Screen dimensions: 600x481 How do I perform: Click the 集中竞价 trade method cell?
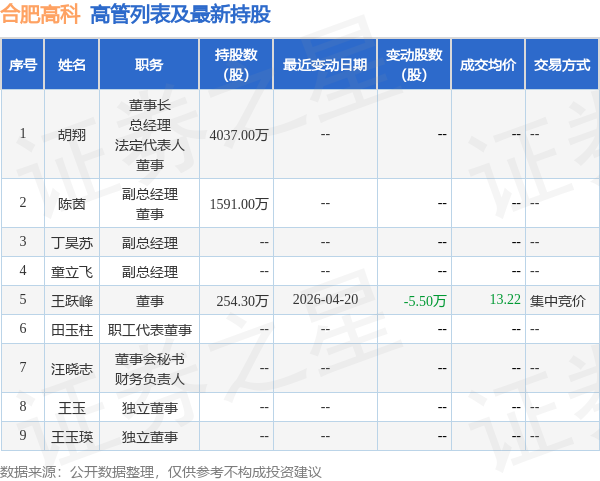pyautogui.click(x=558, y=301)
